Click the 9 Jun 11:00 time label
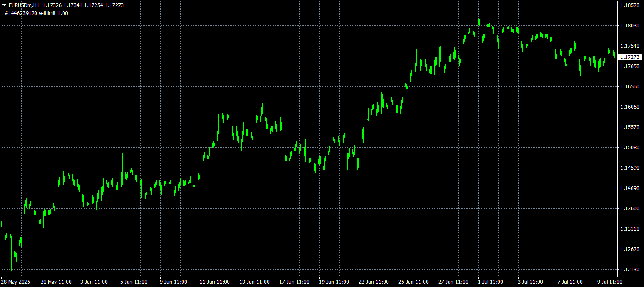644x287 pixels. 174,282
